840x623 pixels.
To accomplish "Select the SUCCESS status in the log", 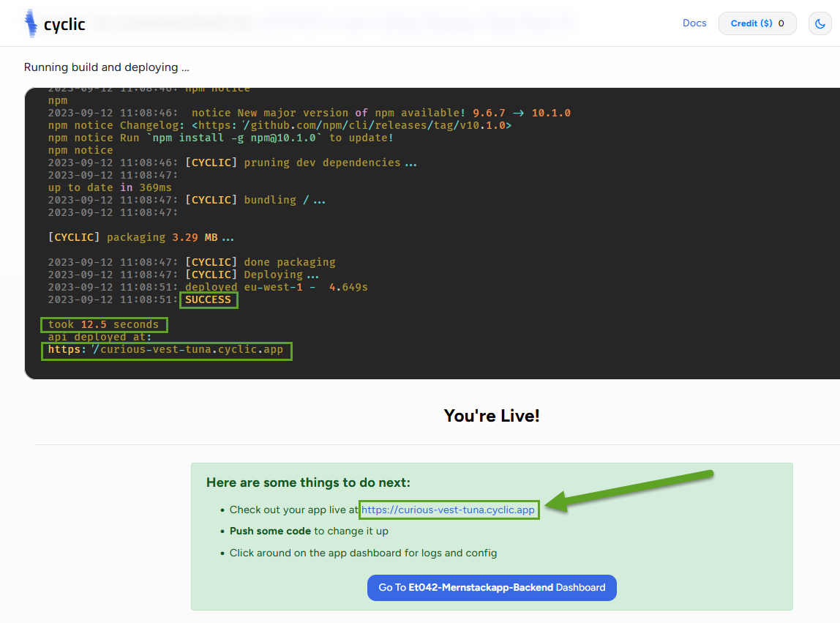I will (x=208, y=299).
